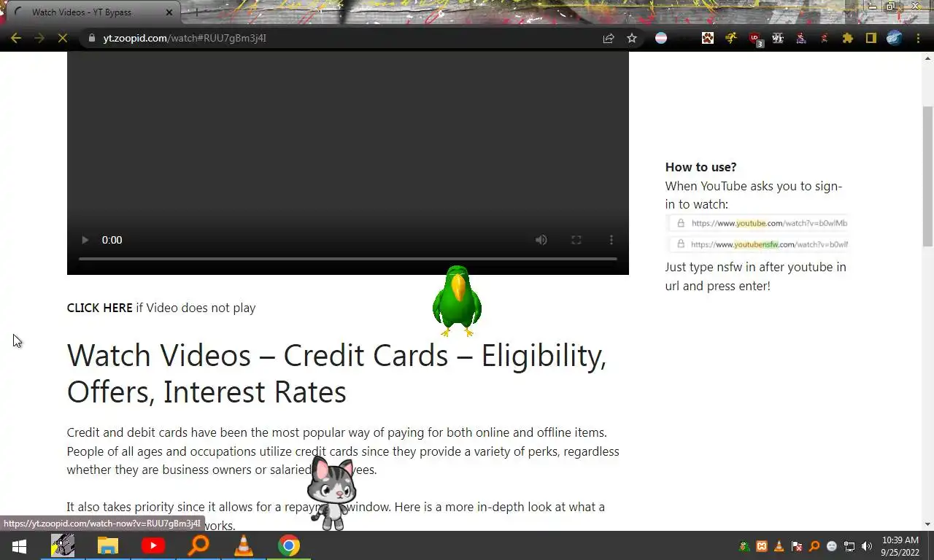Screen dimensions: 934x560
Task: Open the video player more options menu
Action: point(611,240)
